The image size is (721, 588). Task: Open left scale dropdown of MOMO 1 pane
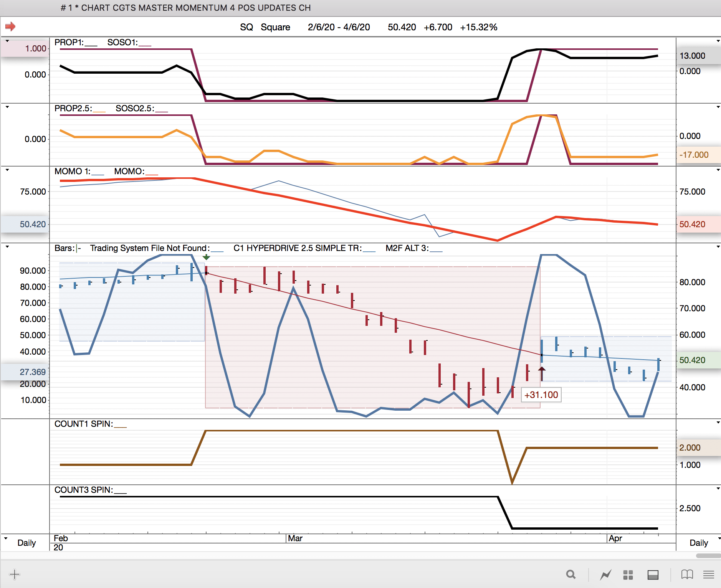[x=7, y=170]
